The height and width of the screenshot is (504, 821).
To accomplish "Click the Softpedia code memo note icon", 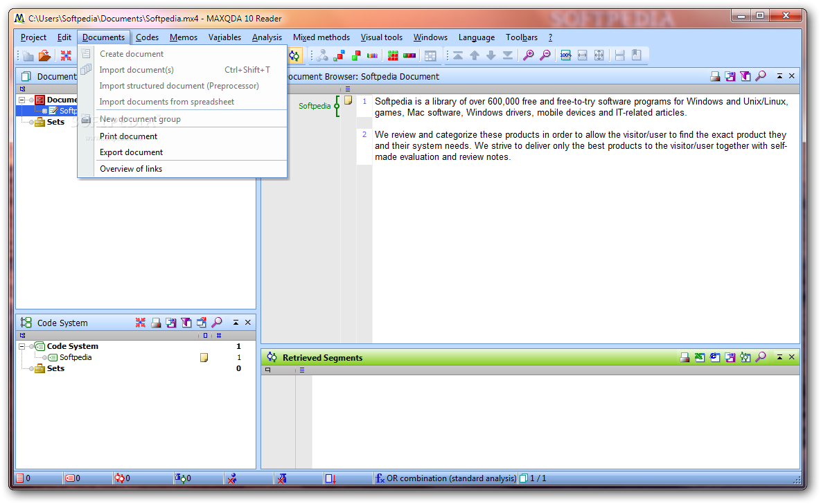I will [x=204, y=357].
